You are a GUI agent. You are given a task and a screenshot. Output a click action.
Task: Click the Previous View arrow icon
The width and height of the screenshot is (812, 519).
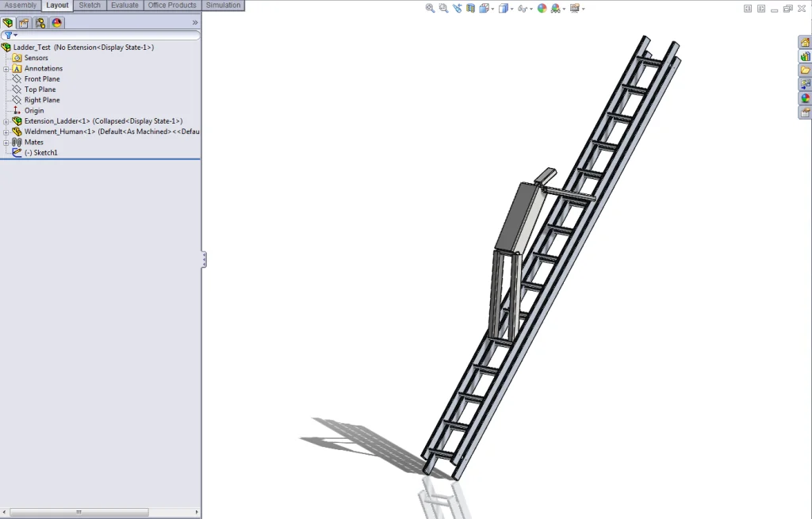click(x=457, y=8)
